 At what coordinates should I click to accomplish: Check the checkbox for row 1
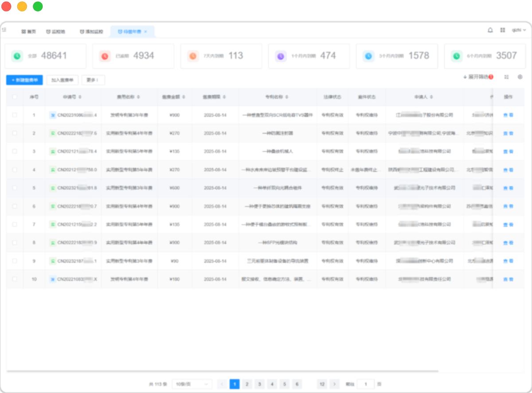(15, 115)
